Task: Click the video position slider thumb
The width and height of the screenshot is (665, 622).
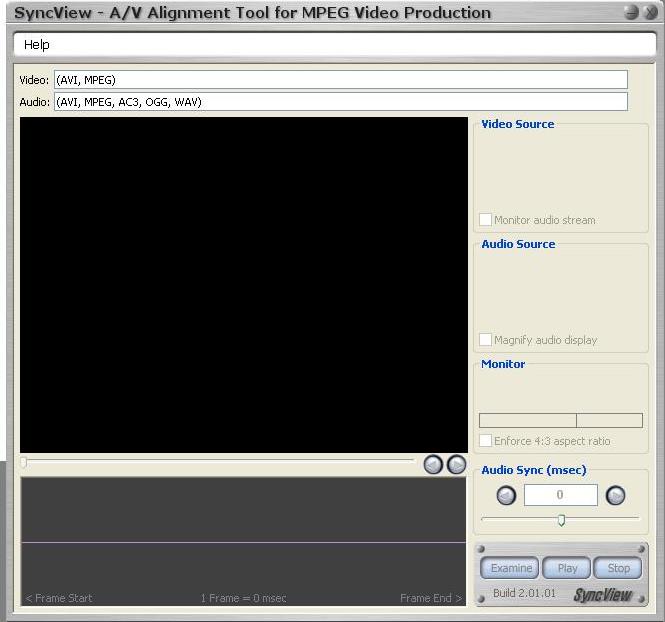Action: point(24,462)
